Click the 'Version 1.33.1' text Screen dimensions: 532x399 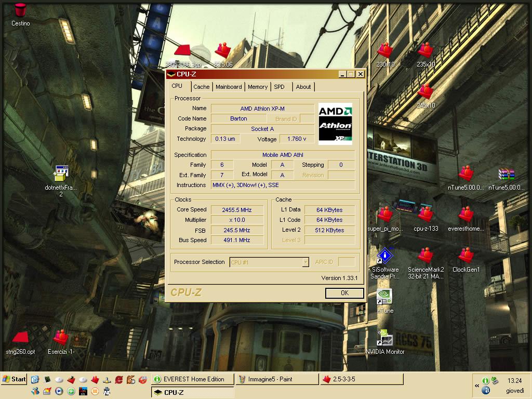pos(339,278)
